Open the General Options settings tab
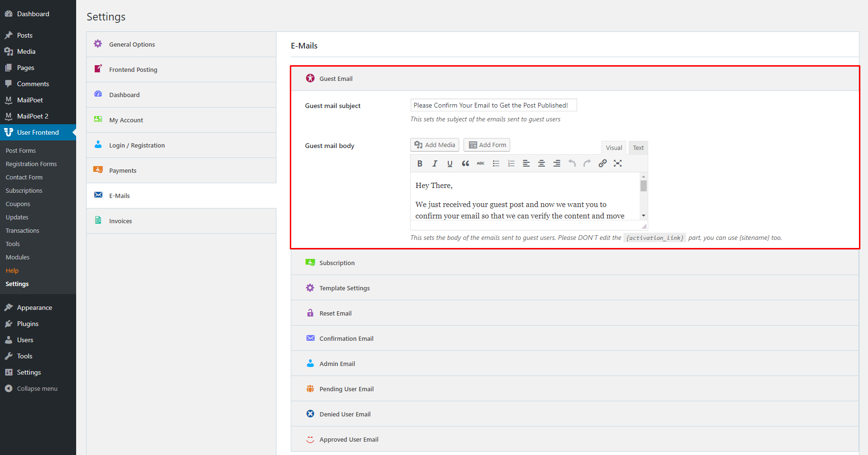 [181, 44]
